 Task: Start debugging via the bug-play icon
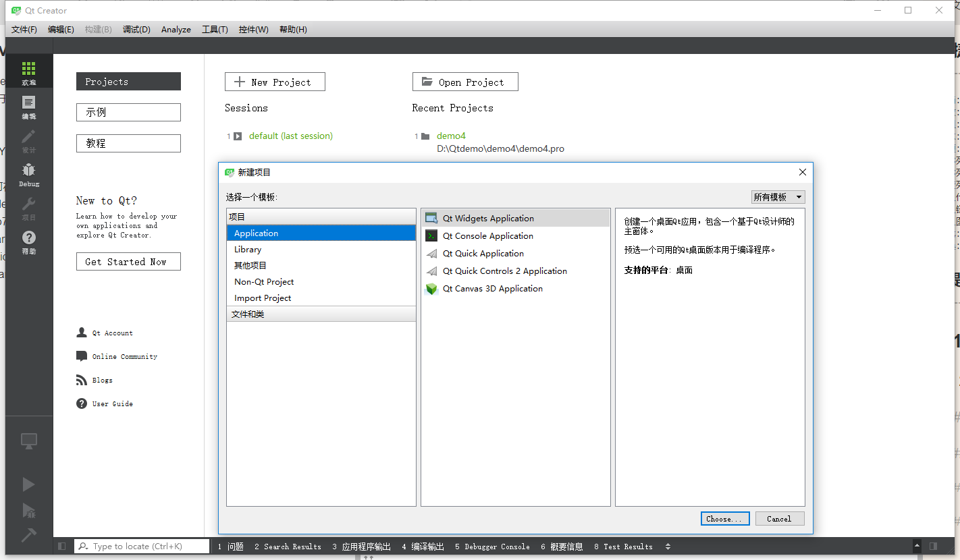[x=30, y=510]
